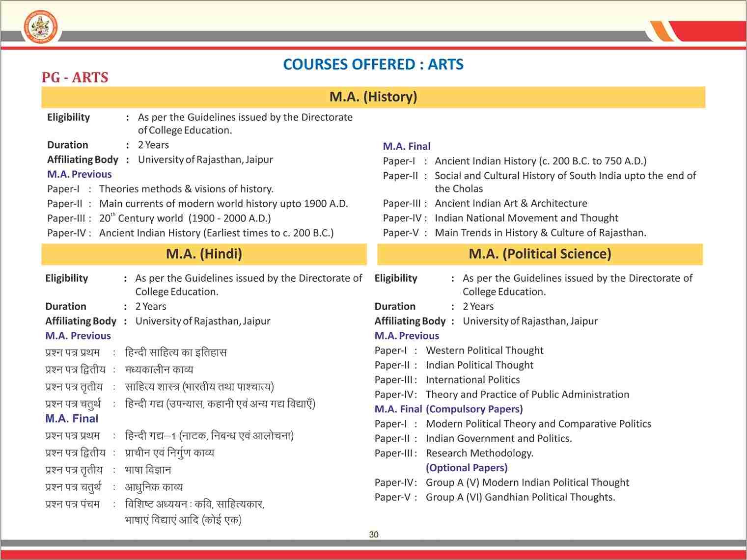747x560 pixels.
Task: Click 'Group A (V) Modern Indian Political Thought'
Action: click(527, 483)
